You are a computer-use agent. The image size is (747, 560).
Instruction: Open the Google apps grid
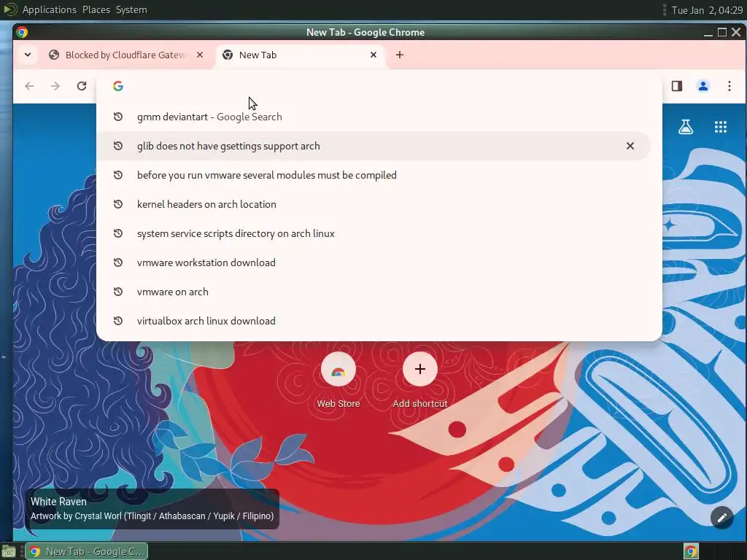point(721,127)
